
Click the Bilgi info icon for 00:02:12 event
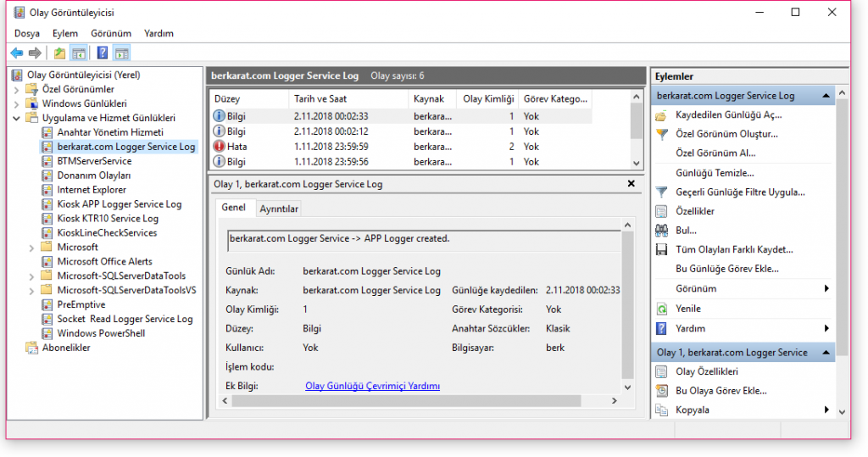(x=220, y=131)
